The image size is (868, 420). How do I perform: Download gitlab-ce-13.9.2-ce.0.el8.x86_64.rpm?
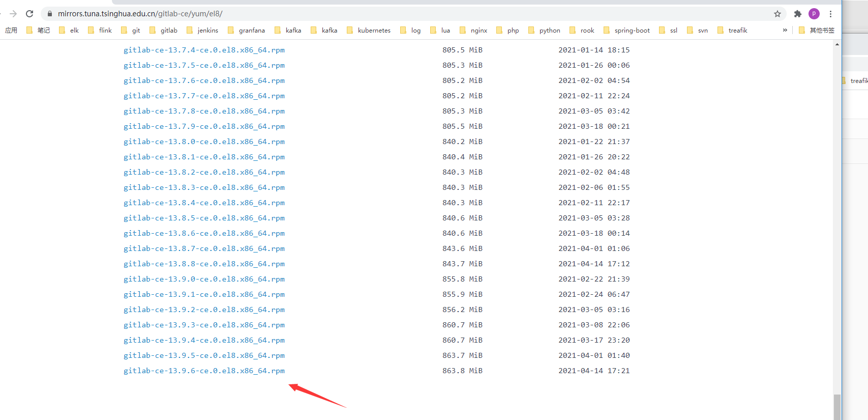click(x=204, y=310)
